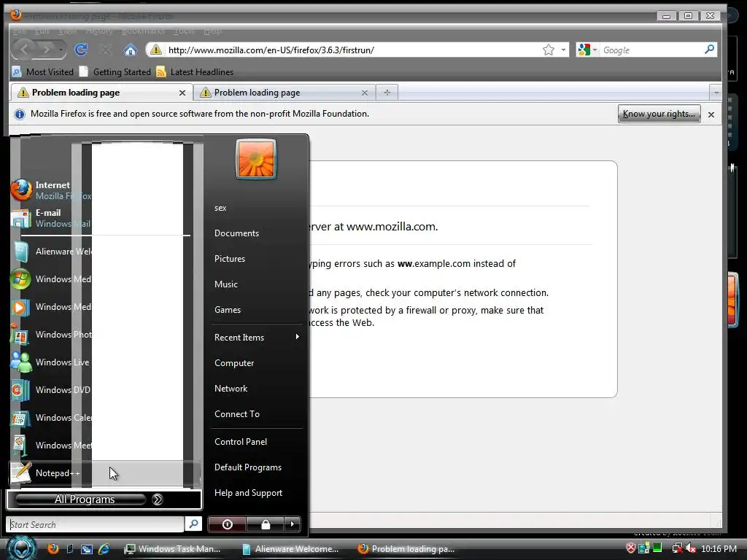The height and width of the screenshot is (560, 747).
Task: Expand Recent Items submenu
Action: (x=257, y=337)
